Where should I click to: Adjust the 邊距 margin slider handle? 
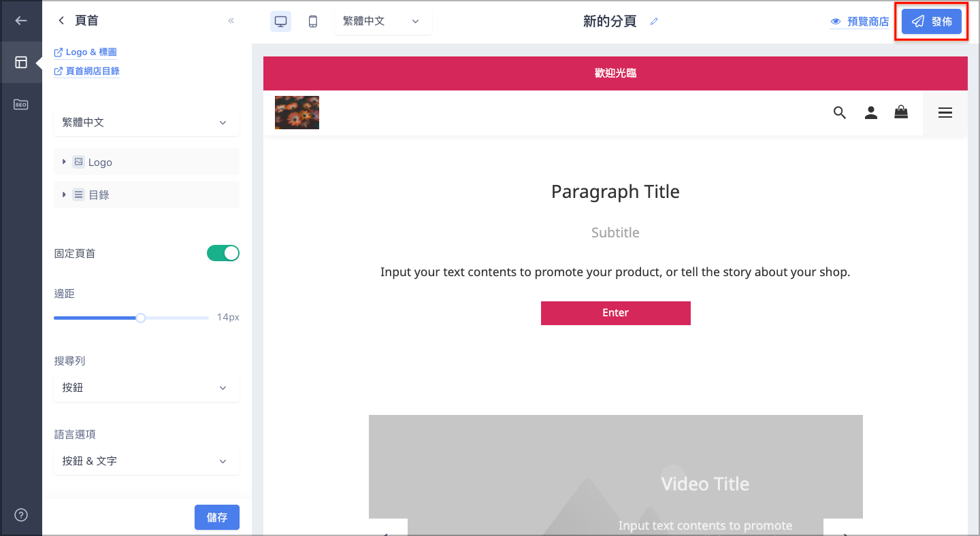pos(141,318)
